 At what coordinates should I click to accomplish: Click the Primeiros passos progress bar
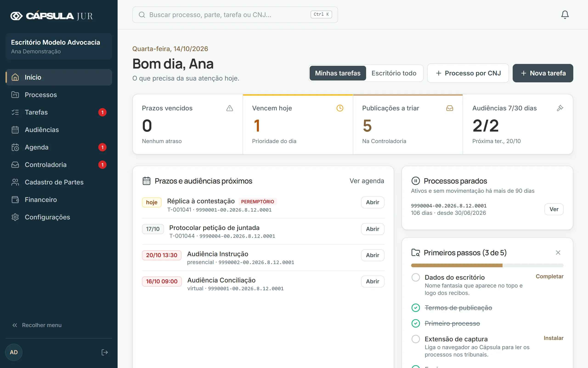pyautogui.click(x=487, y=265)
